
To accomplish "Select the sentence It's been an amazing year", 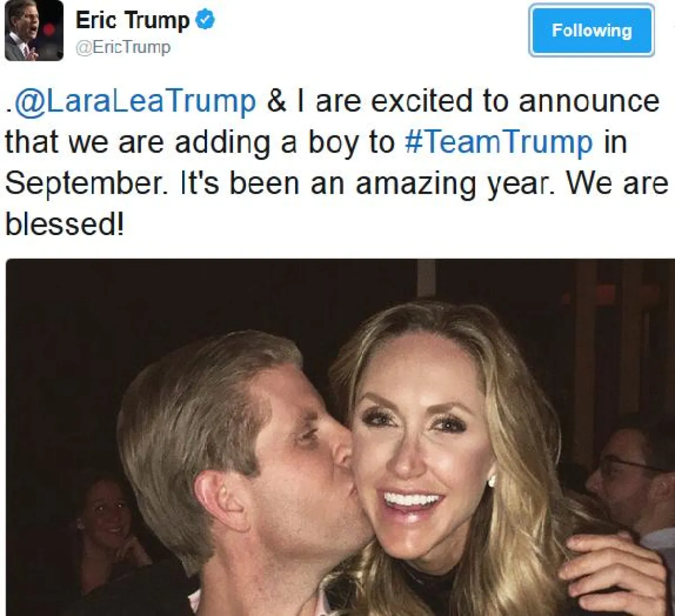I will coord(369,185).
